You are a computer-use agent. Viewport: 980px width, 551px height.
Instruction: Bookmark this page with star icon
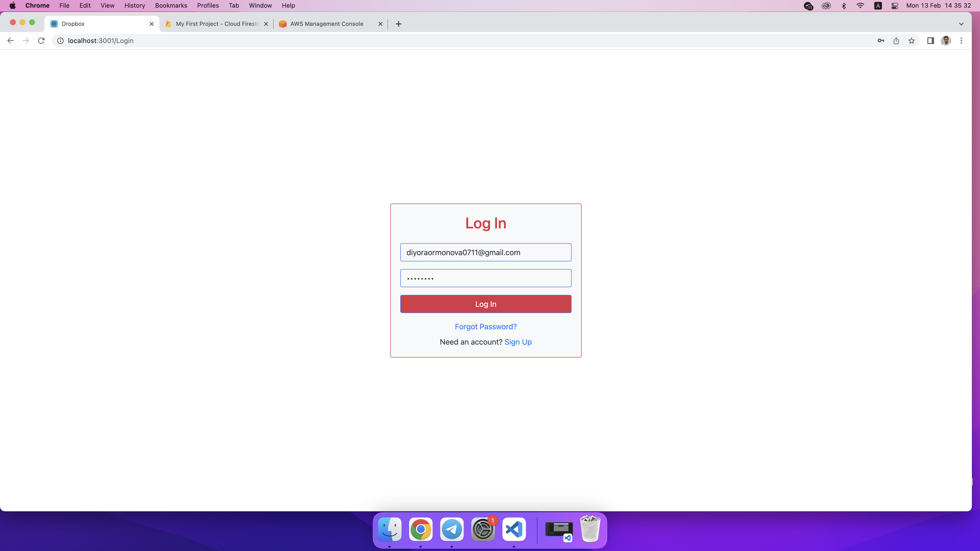912,41
